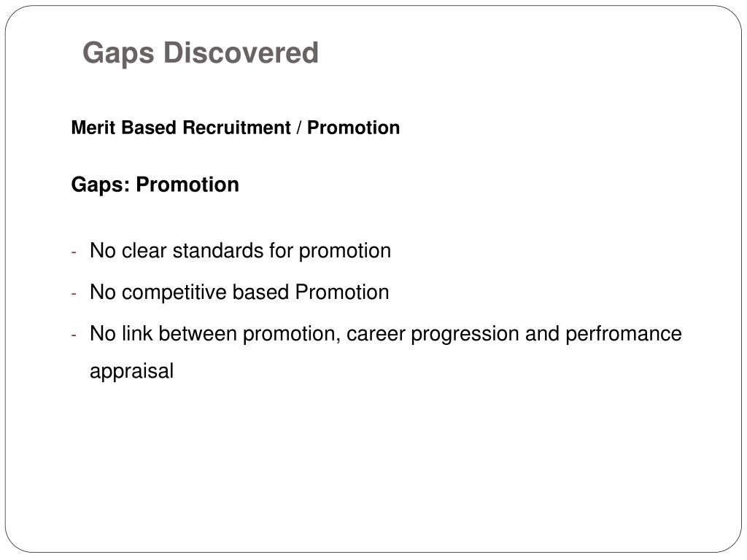The width and height of the screenshot is (747, 560).
Task: Click the word 'appraisal' on the last line
Action: pyautogui.click(x=131, y=372)
